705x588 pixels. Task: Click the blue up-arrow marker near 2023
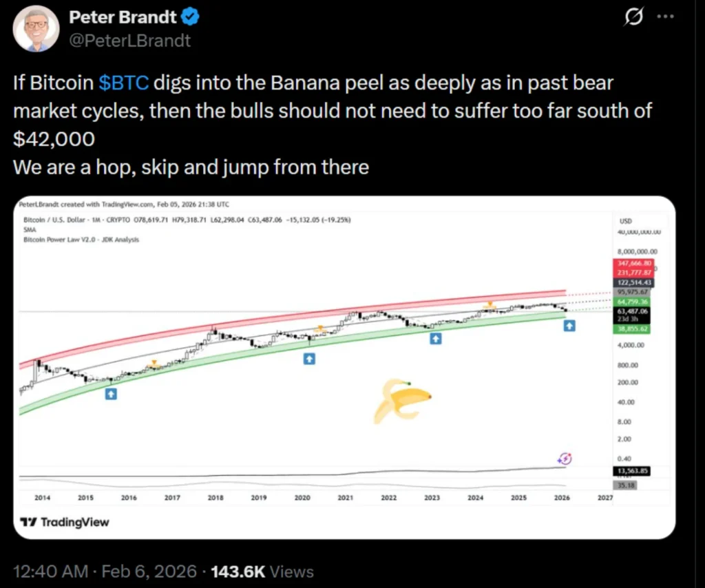(435, 338)
